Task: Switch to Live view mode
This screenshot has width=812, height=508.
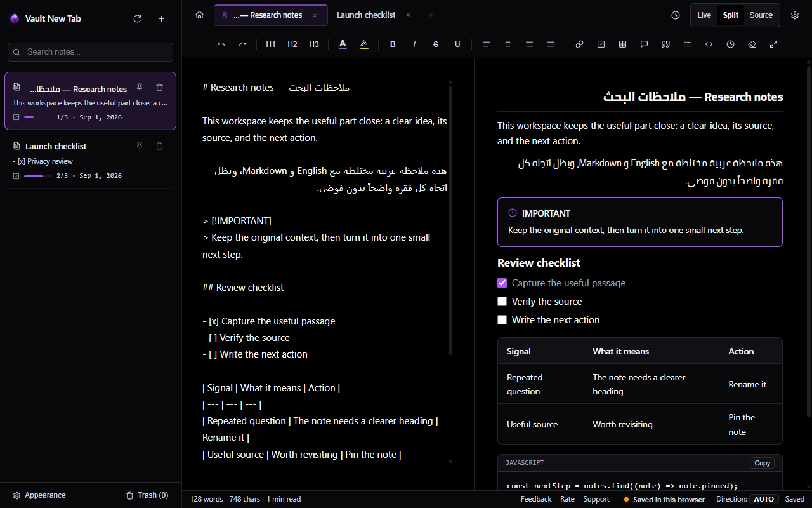Action: click(x=704, y=15)
